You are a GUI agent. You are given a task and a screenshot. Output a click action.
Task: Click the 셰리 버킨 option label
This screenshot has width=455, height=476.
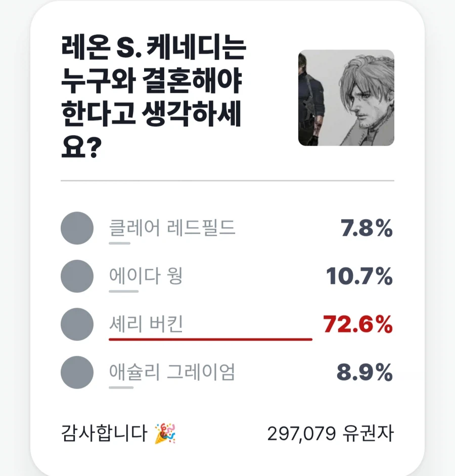coord(146,324)
